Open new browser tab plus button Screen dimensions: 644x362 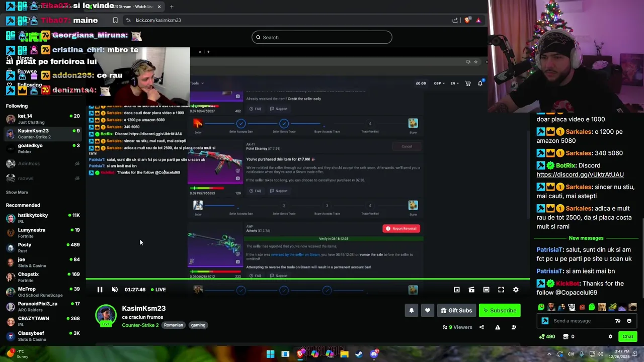[x=172, y=7]
